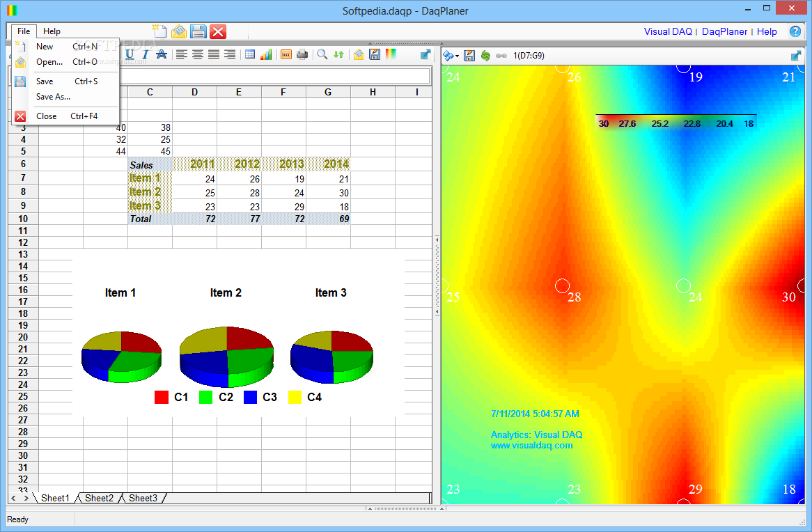The image size is (812, 532).
Task: Choose Save from File menu
Action: coord(65,81)
